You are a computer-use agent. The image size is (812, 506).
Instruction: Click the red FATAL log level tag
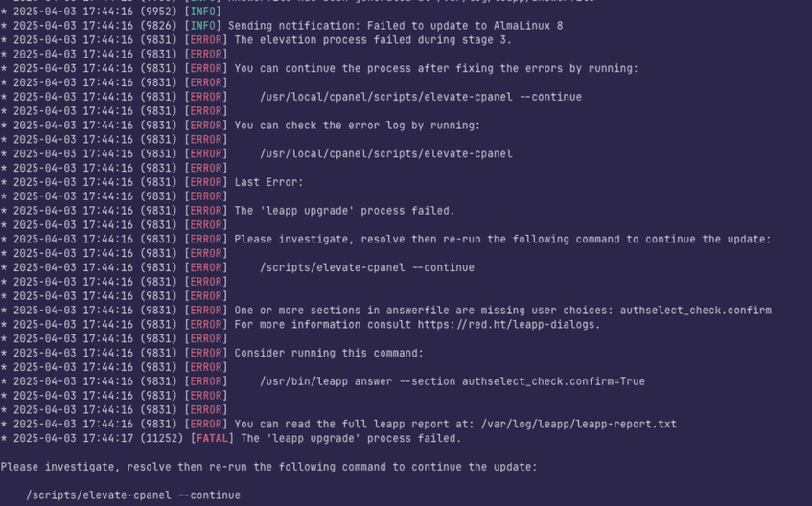click(x=211, y=438)
